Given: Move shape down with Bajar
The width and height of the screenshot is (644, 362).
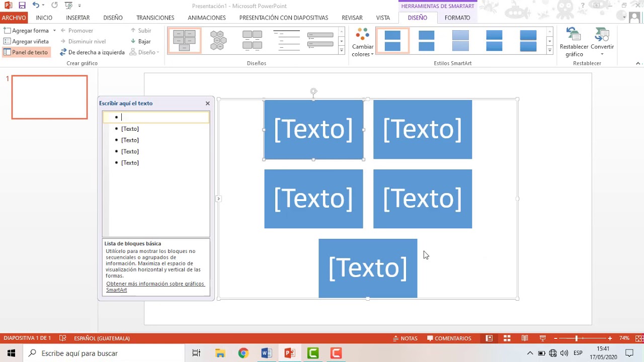Looking at the screenshot, I should (141, 42).
